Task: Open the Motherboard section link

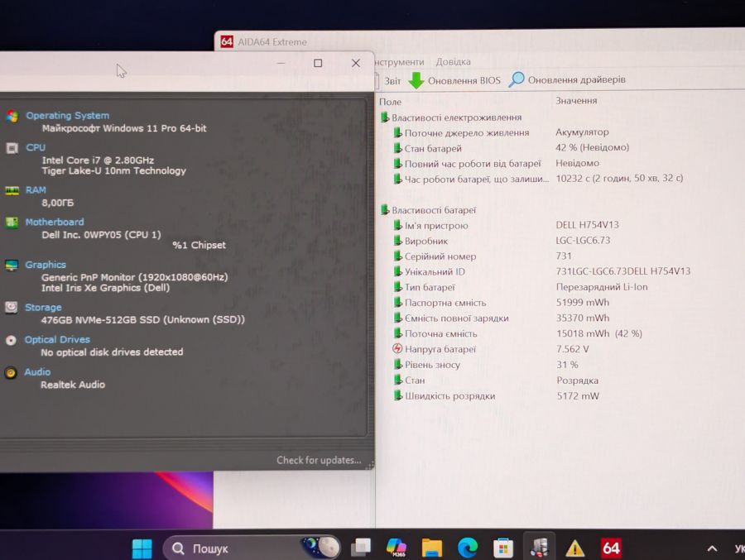Action: pos(55,222)
